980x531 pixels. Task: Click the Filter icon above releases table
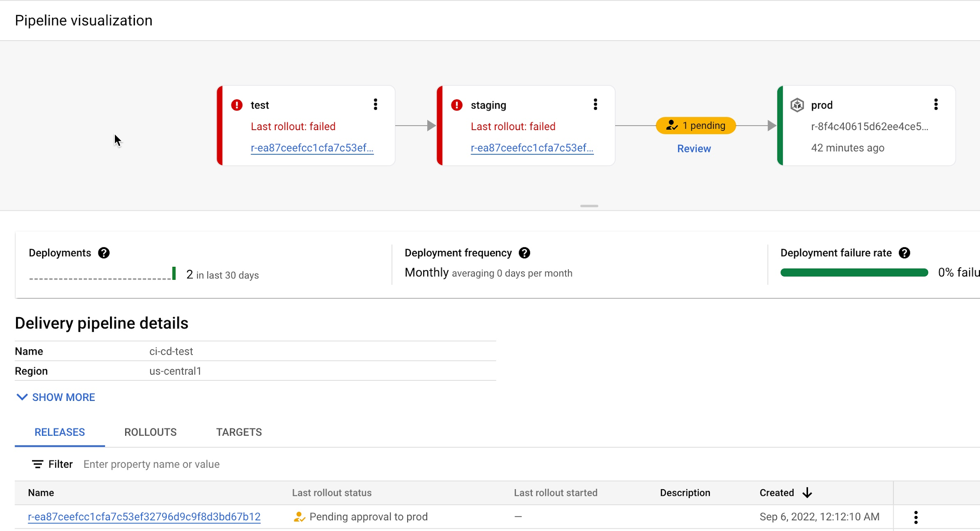pos(38,464)
